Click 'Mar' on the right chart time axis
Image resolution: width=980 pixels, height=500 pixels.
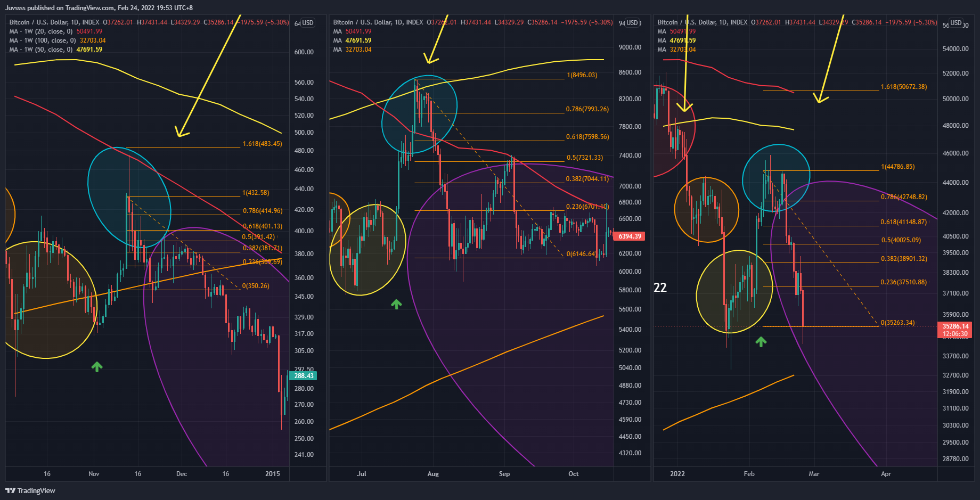tap(814, 474)
